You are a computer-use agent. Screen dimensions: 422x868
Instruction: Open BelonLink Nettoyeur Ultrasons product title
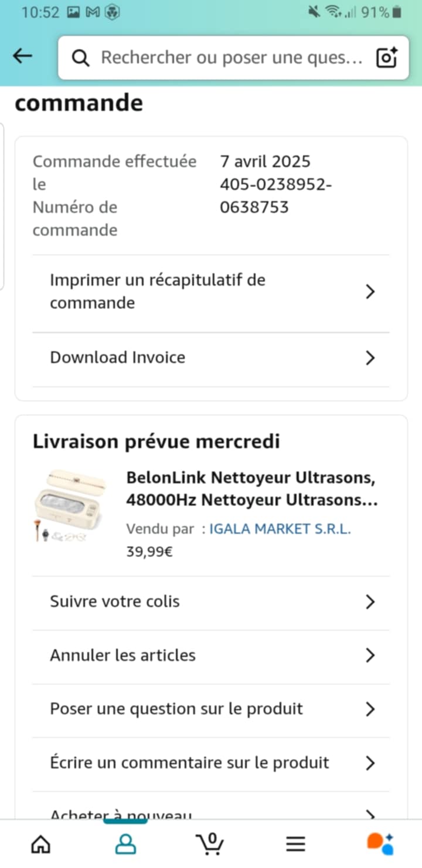coord(251,489)
